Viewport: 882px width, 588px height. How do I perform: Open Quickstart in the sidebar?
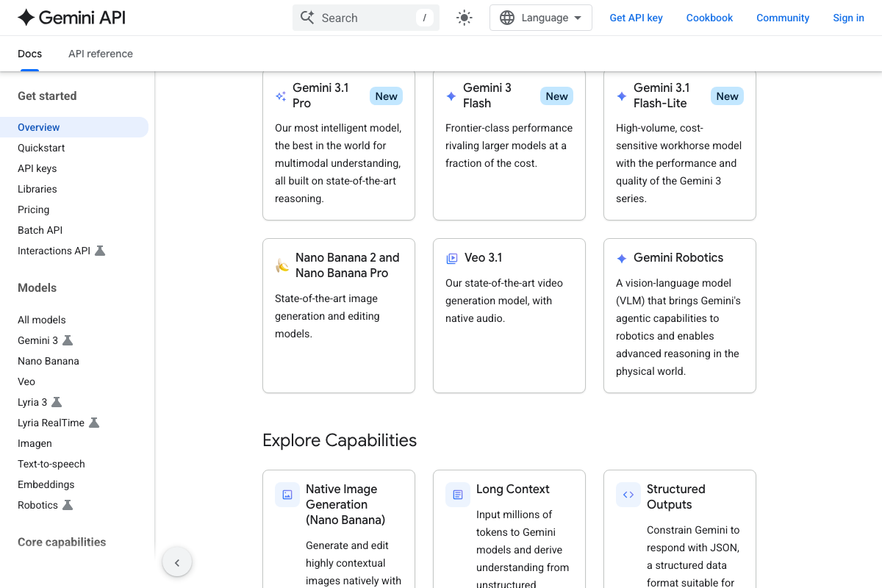pyautogui.click(x=41, y=148)
